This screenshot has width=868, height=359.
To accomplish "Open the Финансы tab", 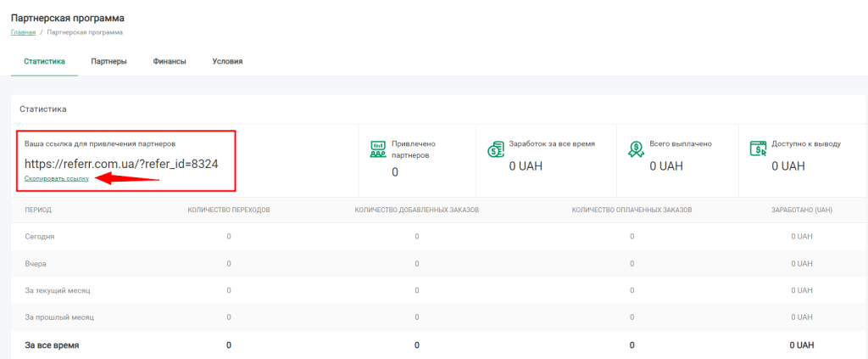I will click(170, 61).
